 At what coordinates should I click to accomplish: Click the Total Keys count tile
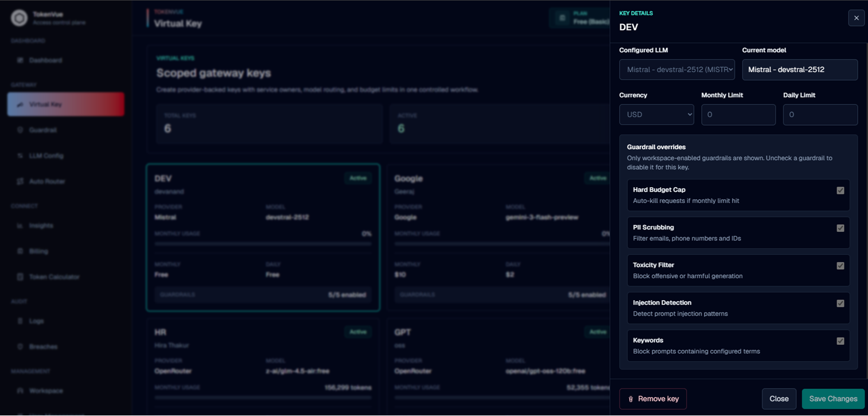(269, 123)
